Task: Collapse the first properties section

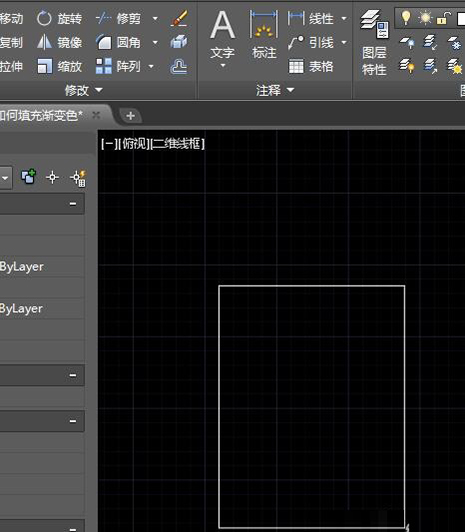Action: (73, 204)
